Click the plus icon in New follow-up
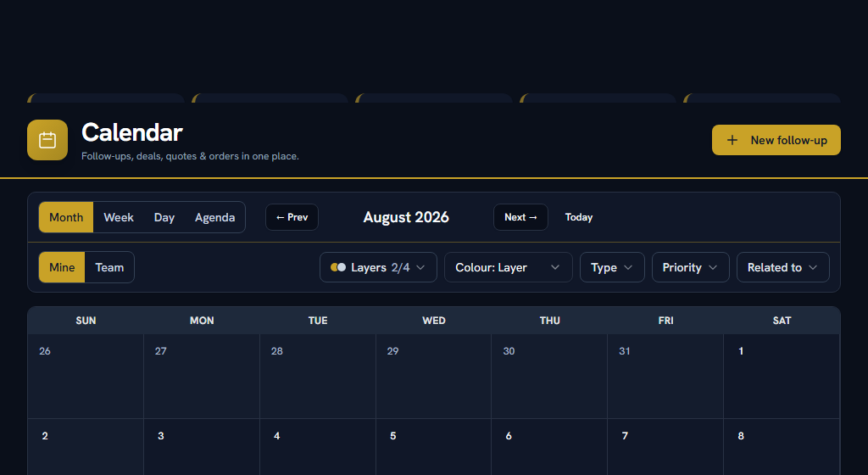This screenshot has height=475, width=868. coord(732,140)
